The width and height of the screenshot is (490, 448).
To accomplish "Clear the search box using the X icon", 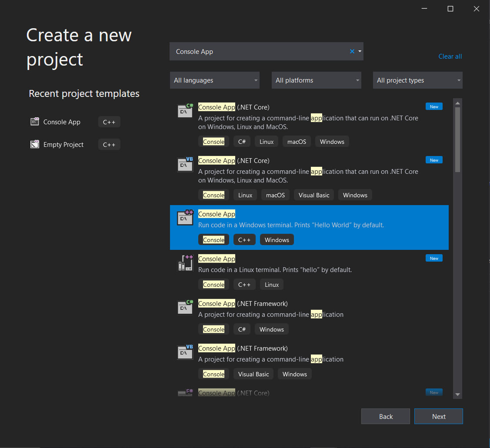I will click(352, 51).
